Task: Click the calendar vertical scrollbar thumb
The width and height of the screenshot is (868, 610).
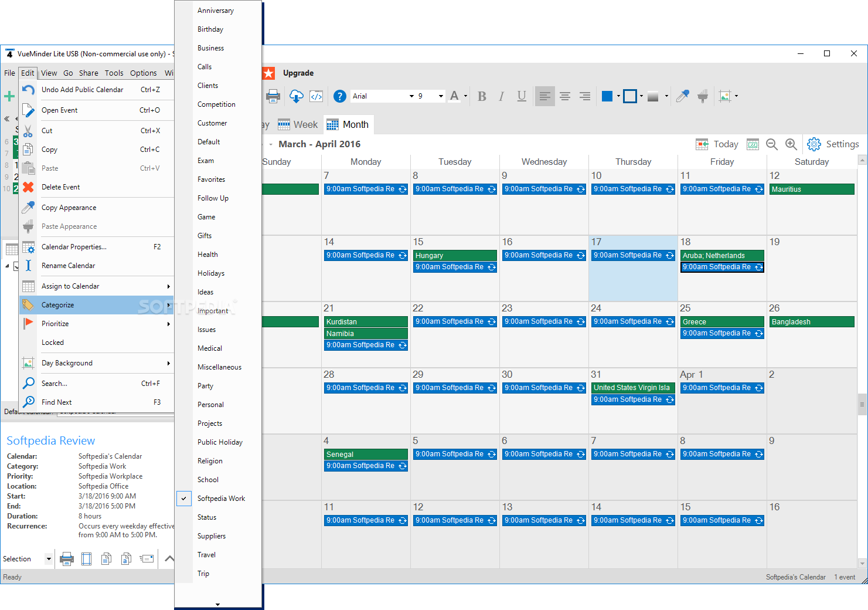Action: coord(862,404)
